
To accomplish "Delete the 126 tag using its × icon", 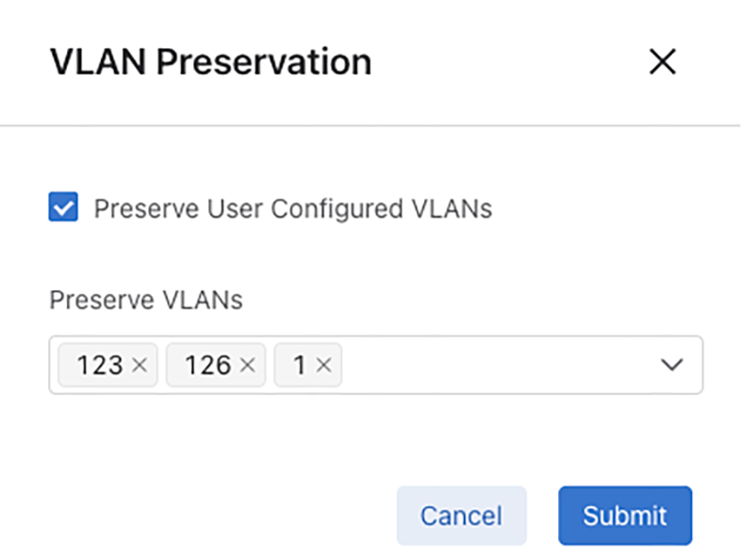I will (248, 366).
